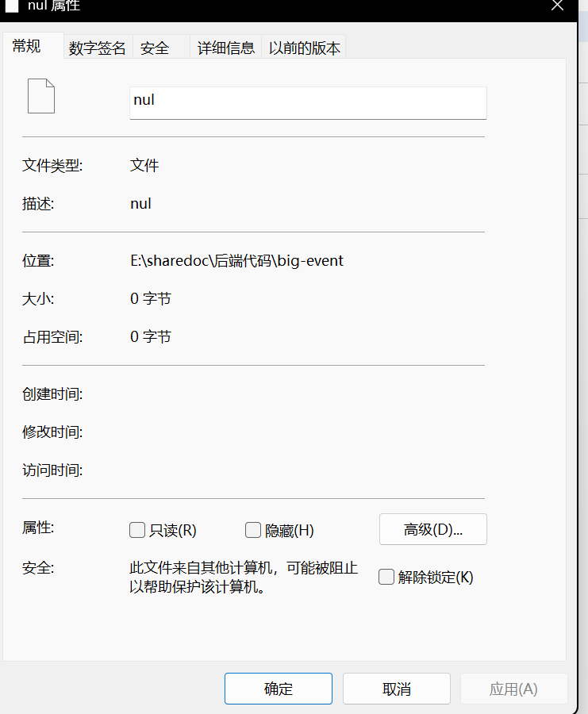Cancel with the 取消 button

(x=396, y=689)
